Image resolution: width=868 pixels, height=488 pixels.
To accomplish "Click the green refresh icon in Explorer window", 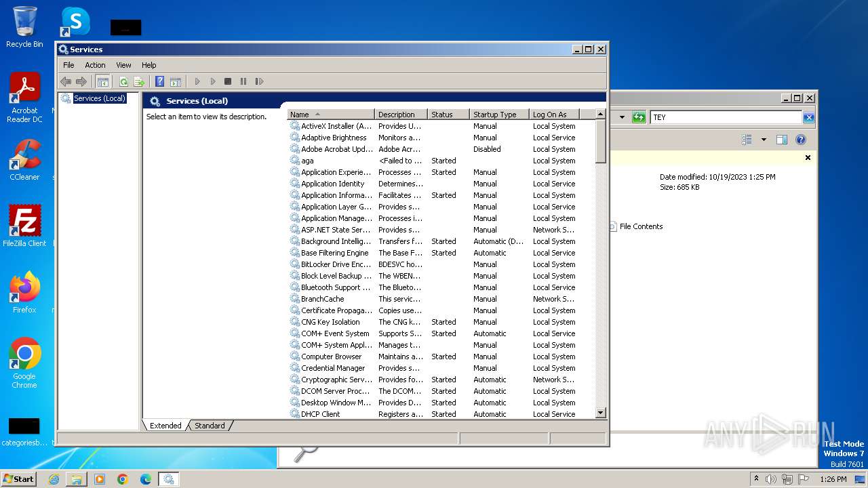I will pyautogui.click(x=638, y=117).
